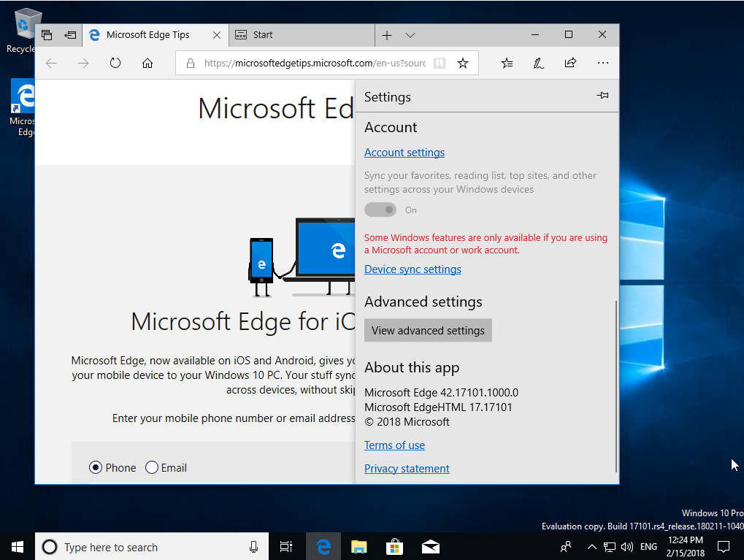
Task: Click the Microsoft Edge 42.17101.1000.0 version text
Action: (441, 393)
